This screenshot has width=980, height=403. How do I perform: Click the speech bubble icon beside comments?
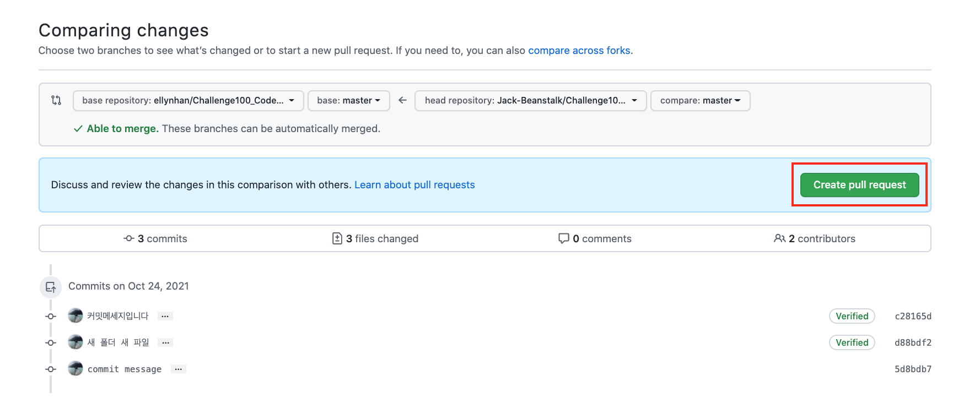(x=564, y=238)
